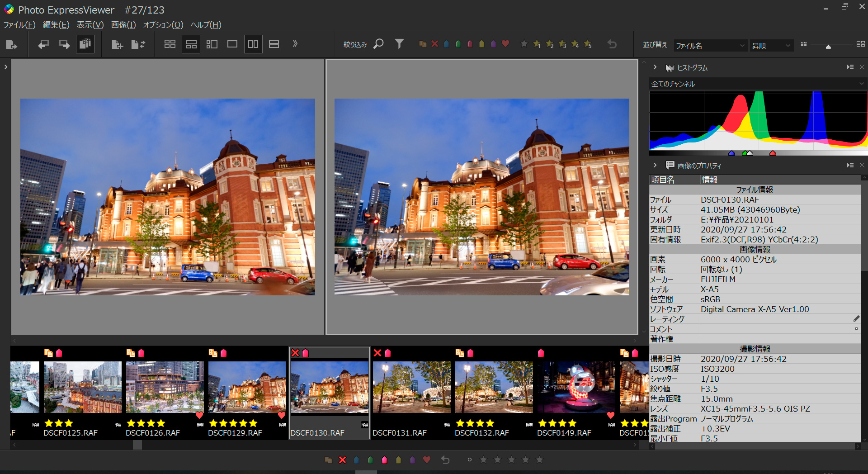Toggle heart favorite in bottom rating bar

click(427, 460)
